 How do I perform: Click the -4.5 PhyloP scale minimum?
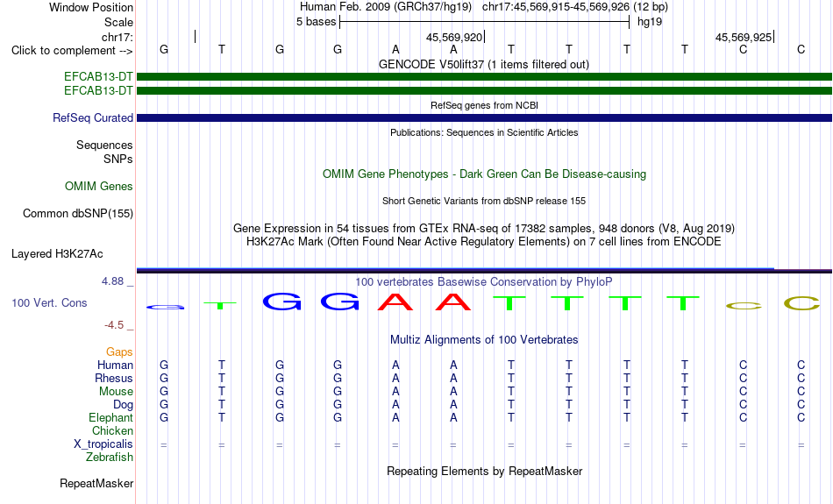(x=114, y=325)
